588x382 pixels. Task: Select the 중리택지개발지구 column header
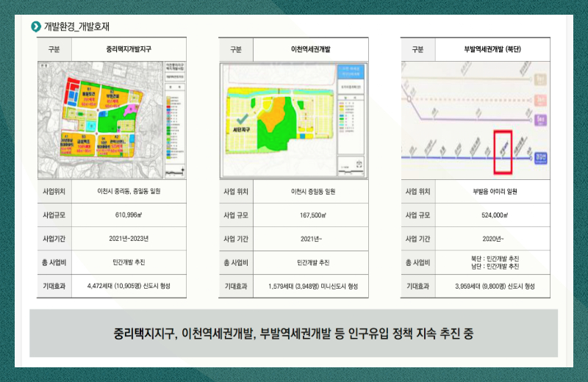coord(129,49)
